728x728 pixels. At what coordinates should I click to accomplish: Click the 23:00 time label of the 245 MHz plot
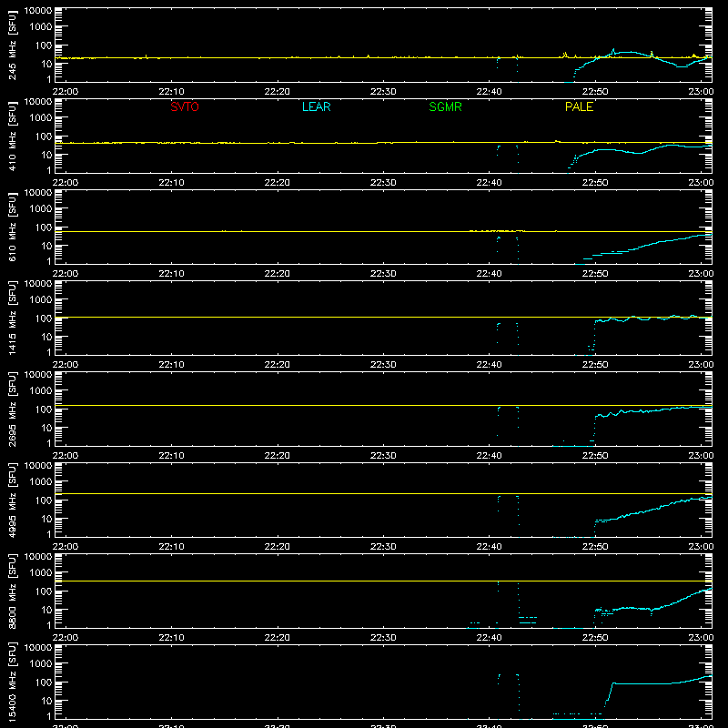pyautogui.click(x=701, y=92)
